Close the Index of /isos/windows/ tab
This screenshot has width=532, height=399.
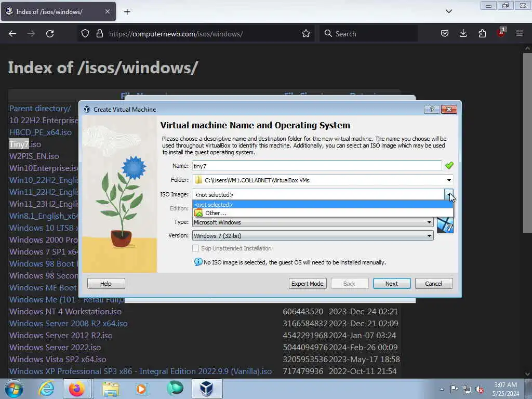coord(108,11)
